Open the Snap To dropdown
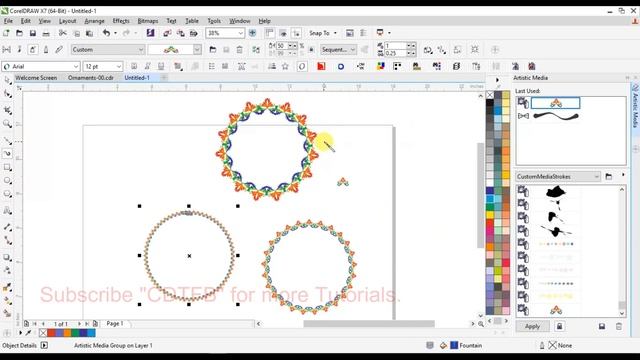Screen dimensions: 640x360 pos(323,33)
